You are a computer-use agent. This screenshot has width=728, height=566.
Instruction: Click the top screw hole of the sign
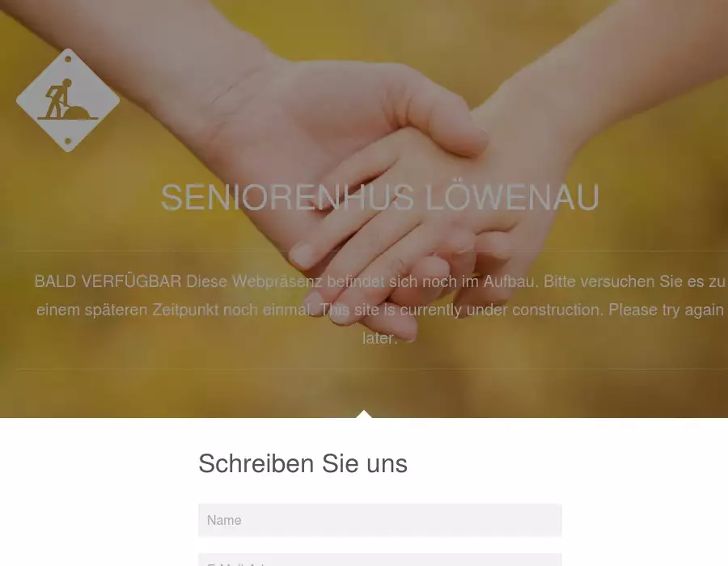point(68,59)
